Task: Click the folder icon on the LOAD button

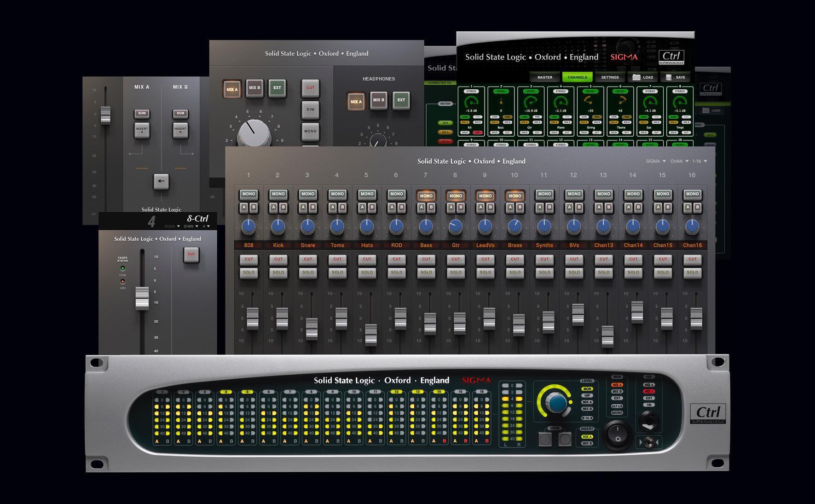Action: (x=636, y=77)
